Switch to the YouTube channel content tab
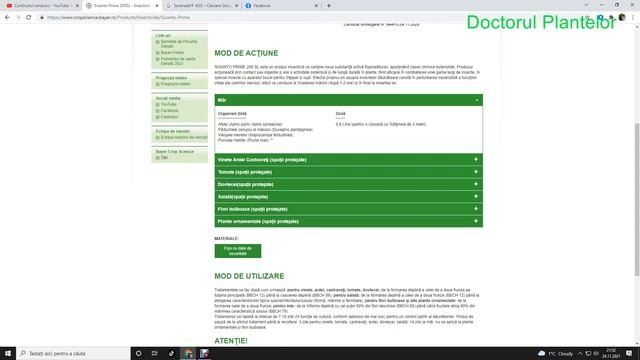Viewport: 640px width, 360px height. (42, 6)
